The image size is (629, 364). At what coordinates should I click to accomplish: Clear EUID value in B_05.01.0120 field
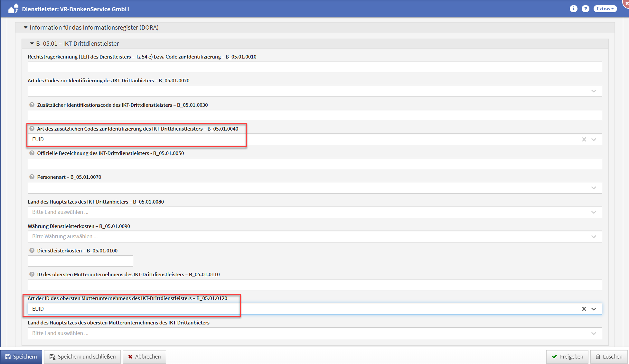tap(584, 309)
